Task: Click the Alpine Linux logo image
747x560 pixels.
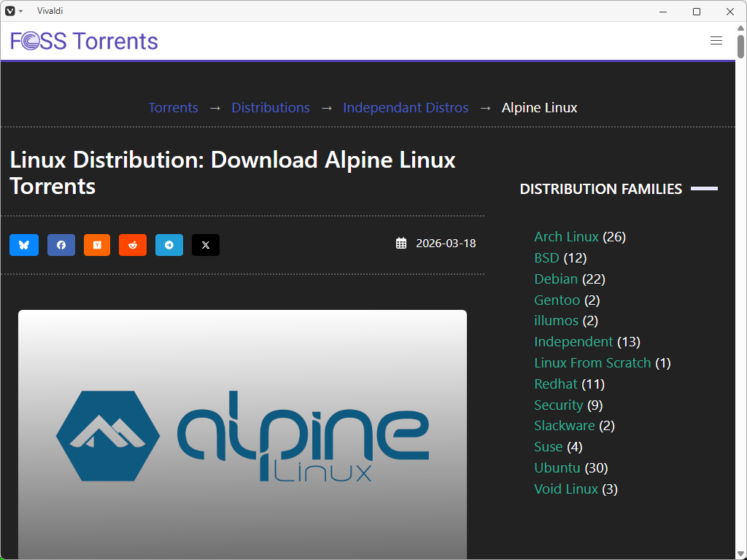Action: [x=242, y=435]
